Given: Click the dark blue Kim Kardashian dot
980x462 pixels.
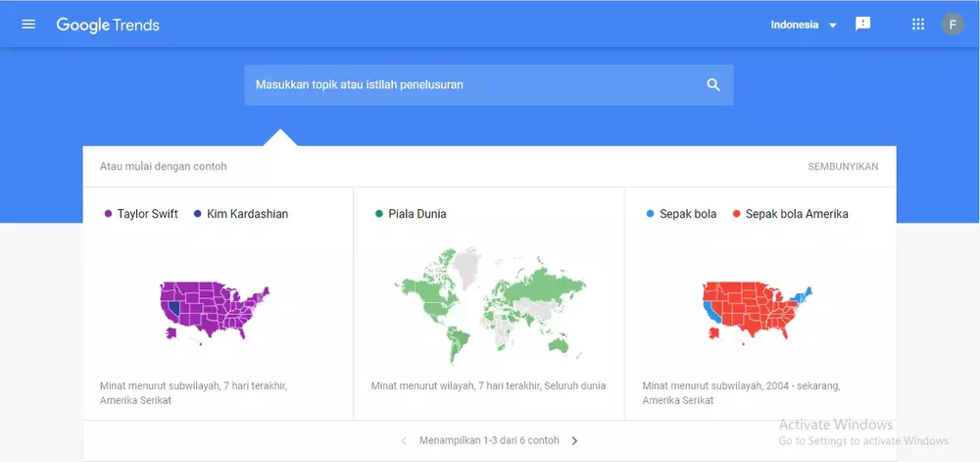Looking at the screenshot, I should click(198, 214).
